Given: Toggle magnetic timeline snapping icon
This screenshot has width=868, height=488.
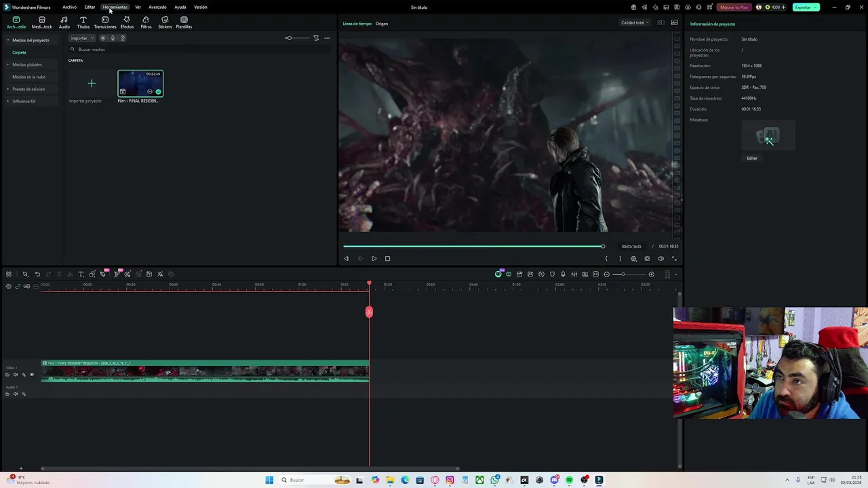Looking at the screenshot, I should pyautogui.click(x=26, y=286).
